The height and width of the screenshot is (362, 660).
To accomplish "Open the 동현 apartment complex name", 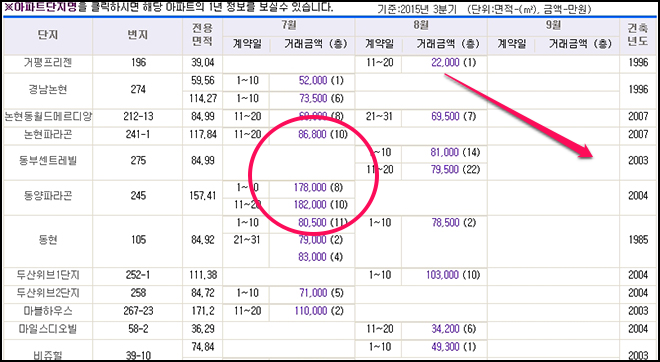I will [x=48, y=240].
